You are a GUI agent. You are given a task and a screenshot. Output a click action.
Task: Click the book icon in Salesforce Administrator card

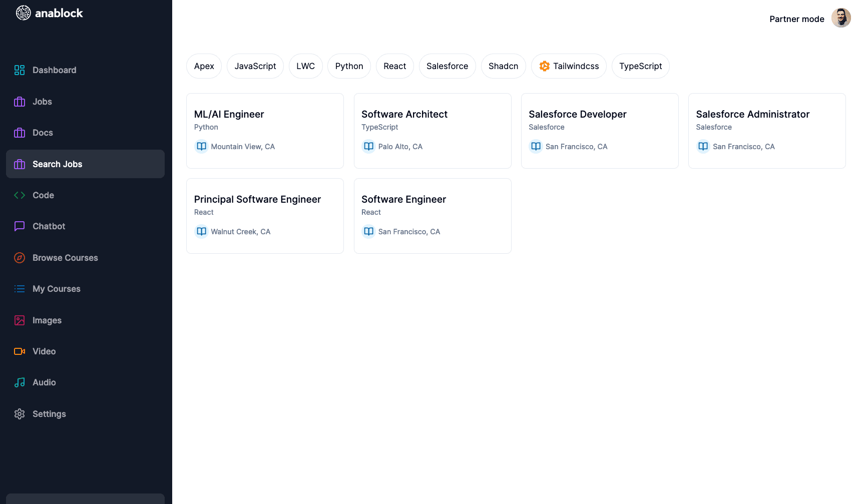(x=703, y=147)
